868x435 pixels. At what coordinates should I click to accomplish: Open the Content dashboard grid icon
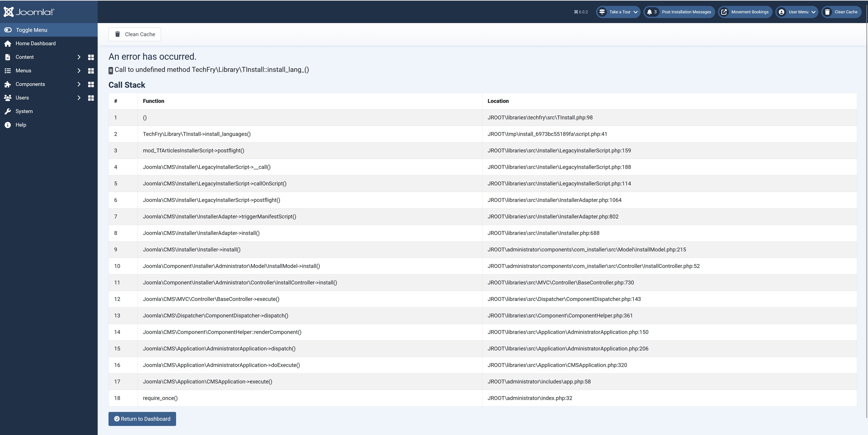pos(91,57)
